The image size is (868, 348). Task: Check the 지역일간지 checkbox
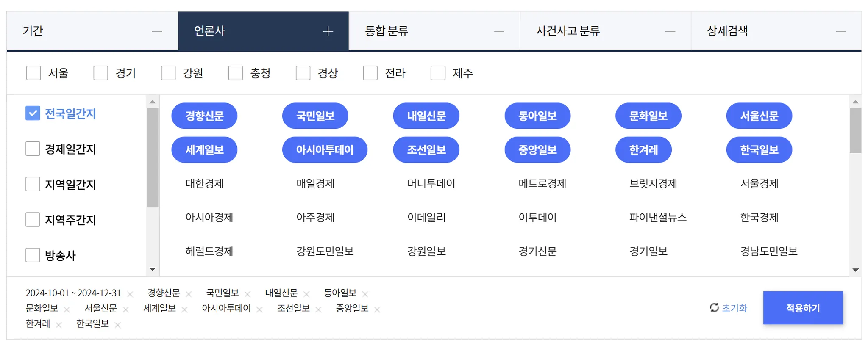[33, 184]
